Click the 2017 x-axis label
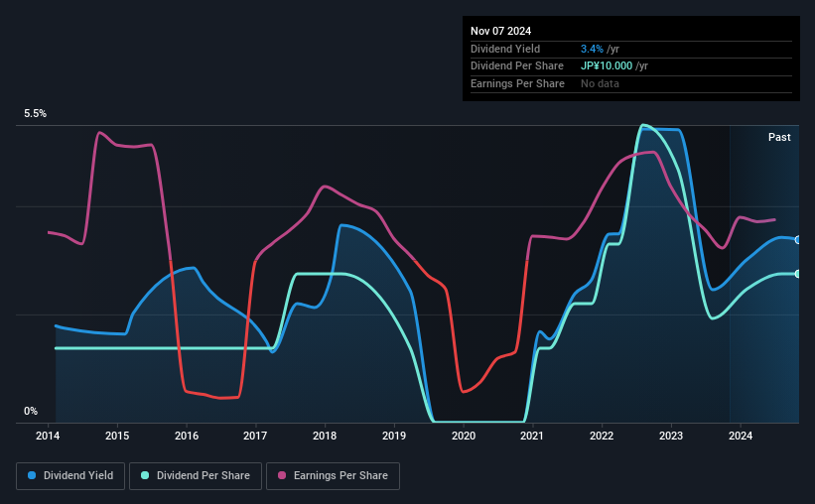 tap(255, 436)
